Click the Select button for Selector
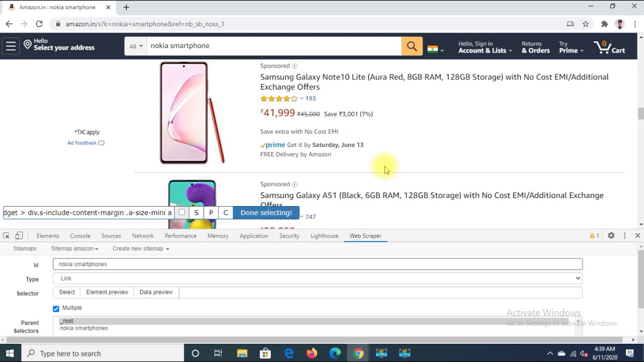 pyautogui.click(x=67, y=292)
